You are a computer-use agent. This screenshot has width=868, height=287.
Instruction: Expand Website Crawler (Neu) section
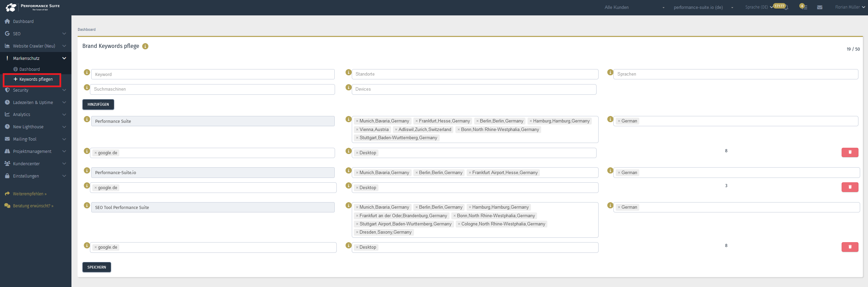pos(36,46)
